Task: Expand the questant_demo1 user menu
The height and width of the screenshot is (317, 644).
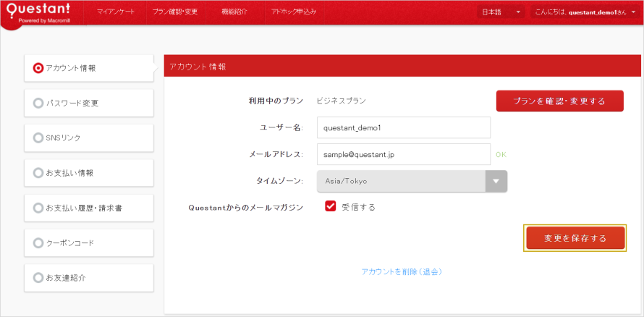Action: click(x=583, y=12)
